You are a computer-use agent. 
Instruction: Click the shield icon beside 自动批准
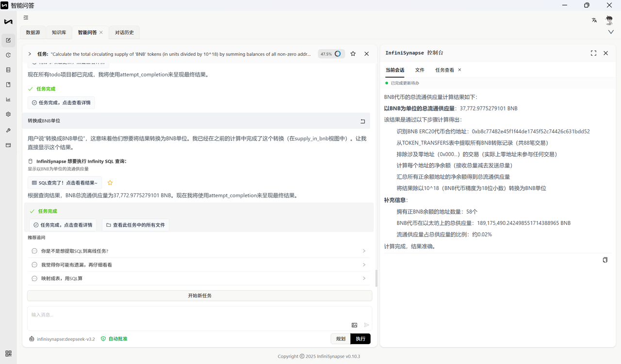[x=103, y=339]
